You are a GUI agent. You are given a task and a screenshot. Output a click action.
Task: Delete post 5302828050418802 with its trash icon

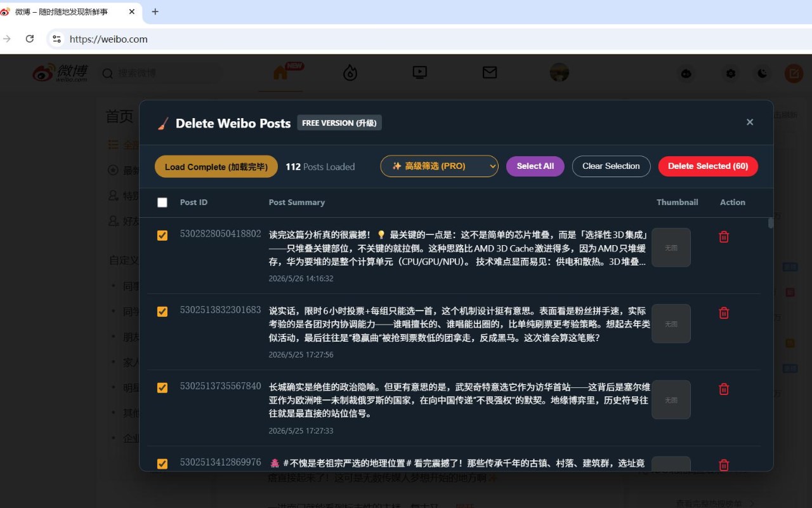(x=724, y=237)
